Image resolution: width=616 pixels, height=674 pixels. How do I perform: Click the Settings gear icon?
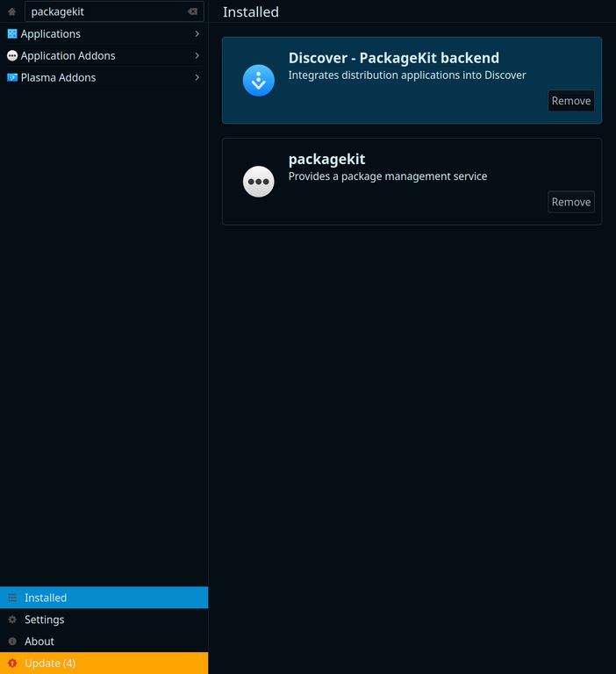[12, 620]
